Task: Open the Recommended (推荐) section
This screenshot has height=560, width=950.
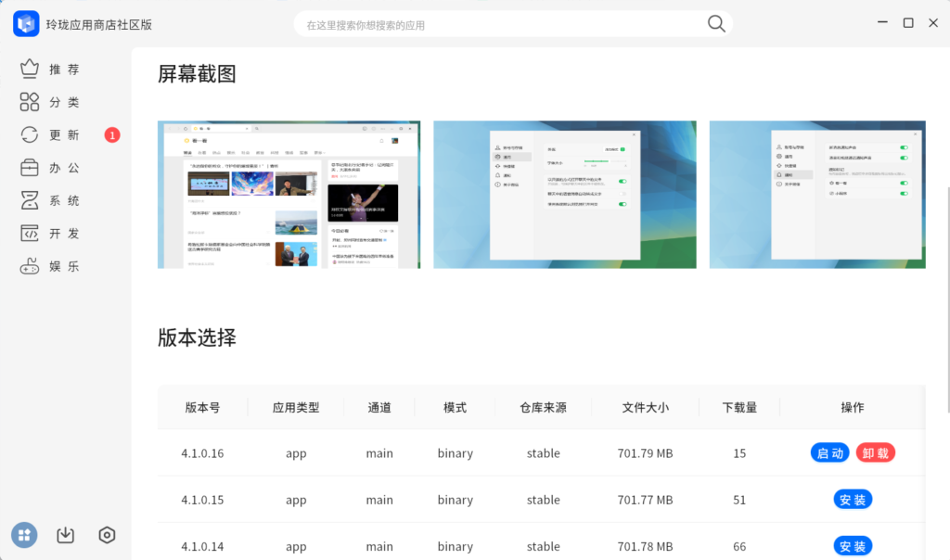Action: [x=51, y=70]
